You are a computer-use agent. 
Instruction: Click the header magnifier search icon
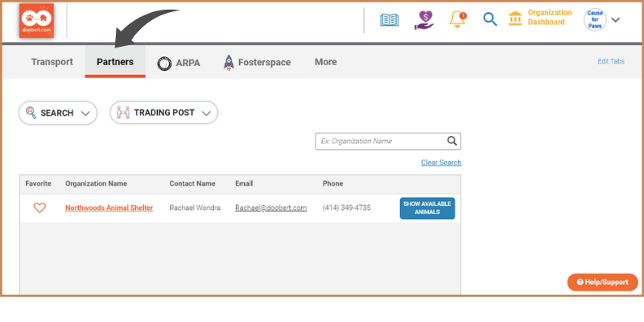coord(489,19)
